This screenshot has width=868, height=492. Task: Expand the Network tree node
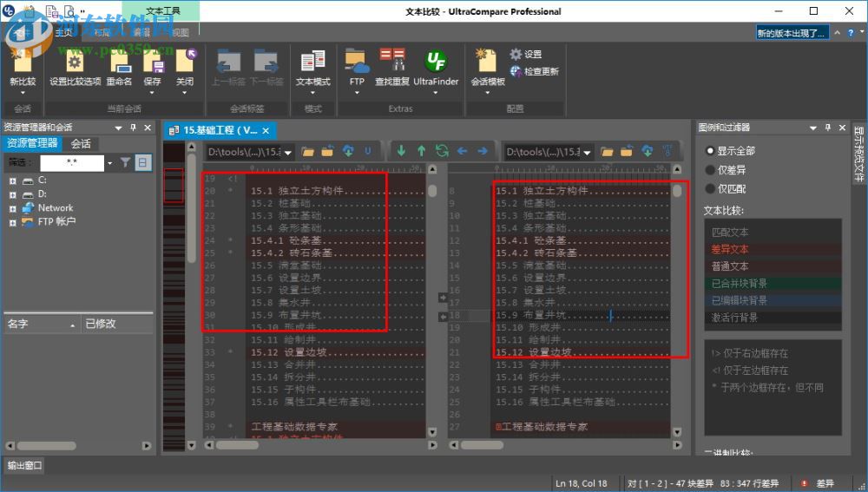pyautogui.click(x=13, y=208)
